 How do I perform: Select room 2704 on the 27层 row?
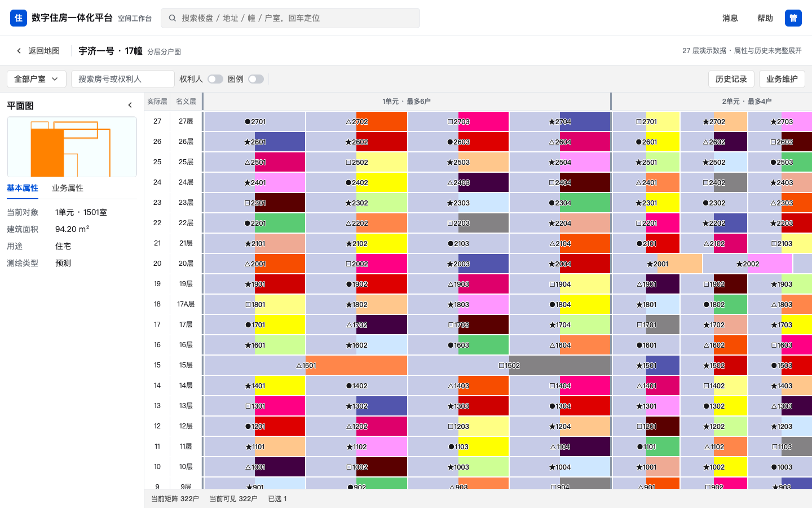click(x=560, y=121)
